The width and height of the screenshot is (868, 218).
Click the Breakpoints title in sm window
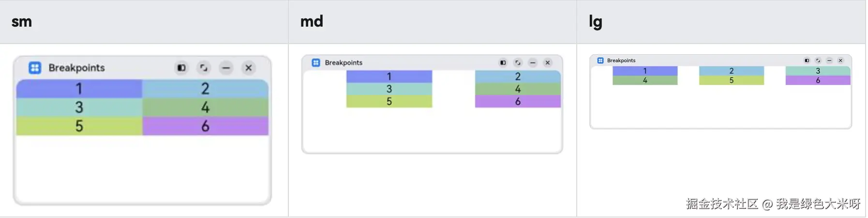76,68
